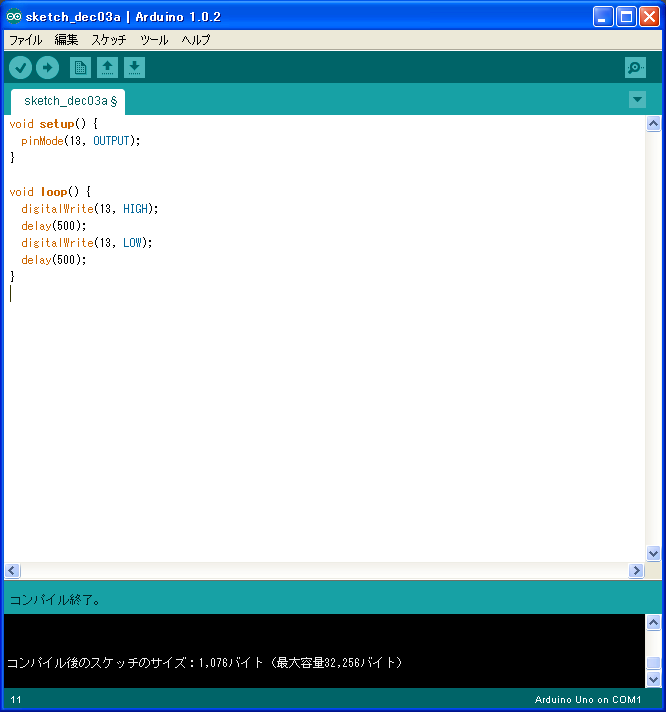Screen dimensions: 666x712
Task: Open the ツール menu
Action: pos(154,40)
